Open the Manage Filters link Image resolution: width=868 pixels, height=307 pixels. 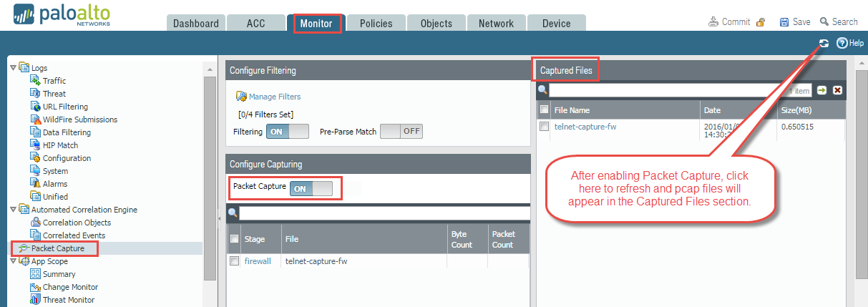point(275,97)
